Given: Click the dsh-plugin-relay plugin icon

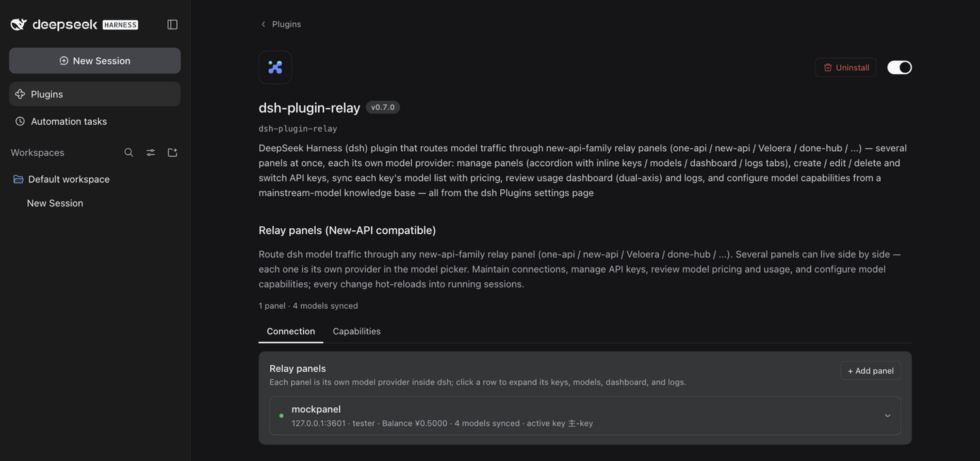Looking at the screenshot, I should click(275, 67).
